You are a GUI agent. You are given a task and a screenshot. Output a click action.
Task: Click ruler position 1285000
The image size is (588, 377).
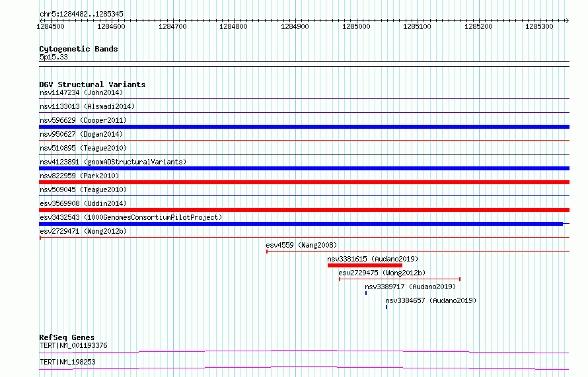(x=356, y=26)
